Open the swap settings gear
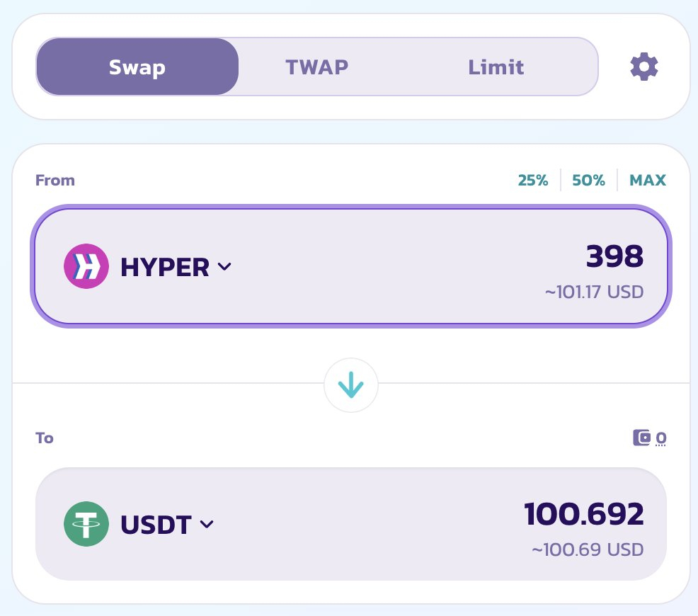 pos(644,67)
